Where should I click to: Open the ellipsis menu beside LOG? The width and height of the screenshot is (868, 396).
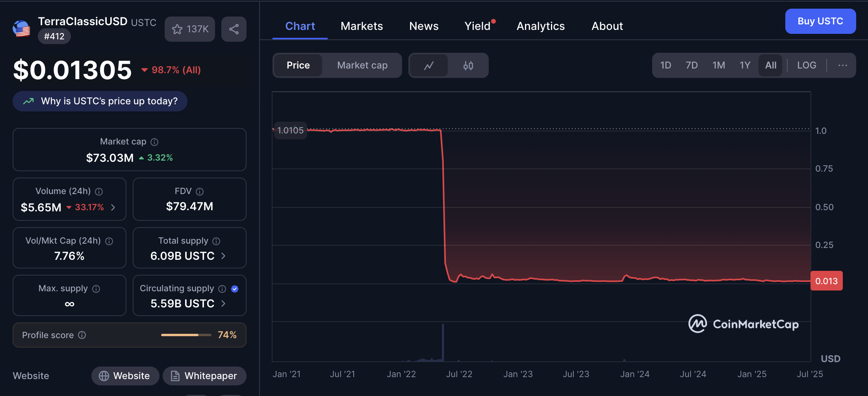842,65
